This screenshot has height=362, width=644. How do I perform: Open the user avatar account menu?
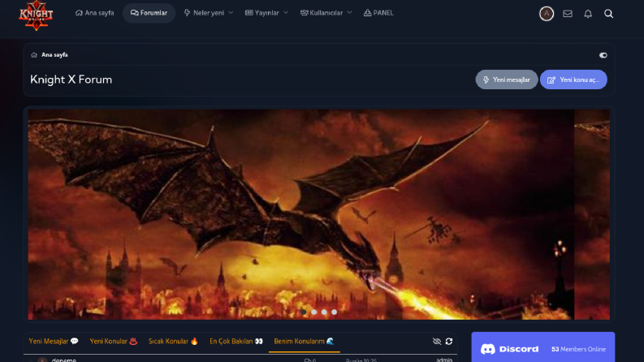(547, 14)
